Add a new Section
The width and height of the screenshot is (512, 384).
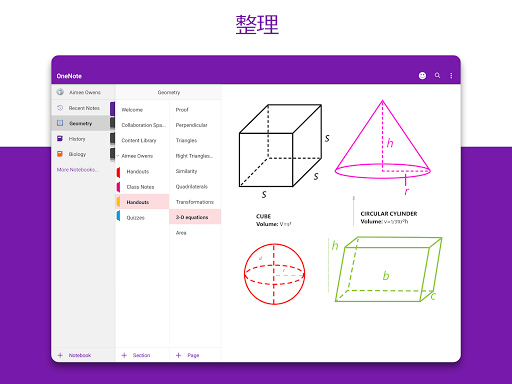coord(136,355)
